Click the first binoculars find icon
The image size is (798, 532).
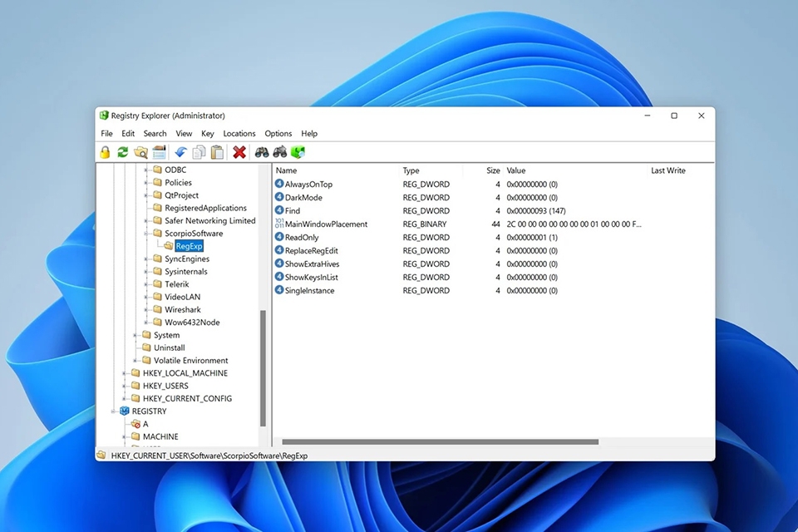pos(262,152)
